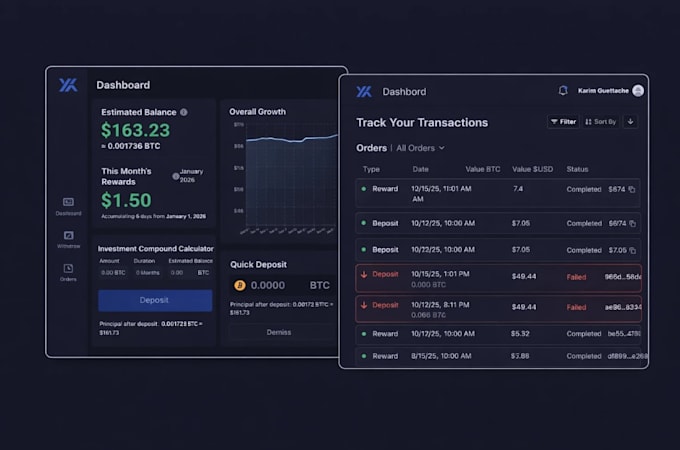Open the Withdraw sidebar icon
Image resolution: width=680 pixels, height=450 pixels.
(69, 235)
